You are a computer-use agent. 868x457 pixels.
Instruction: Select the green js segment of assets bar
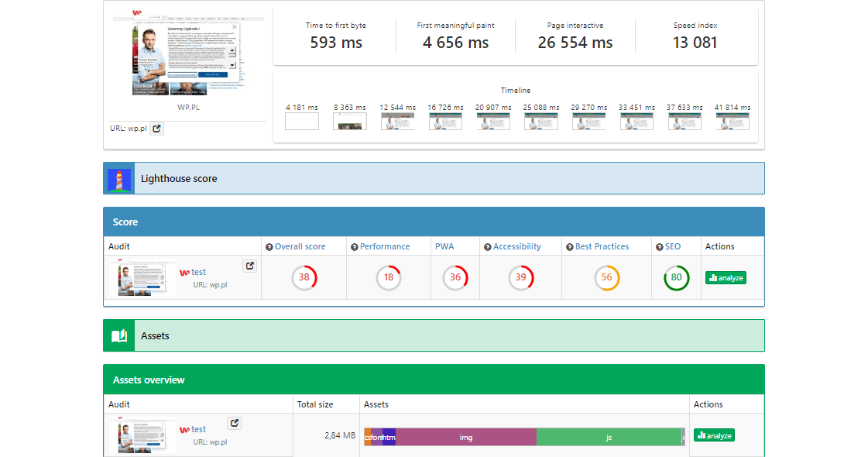click(x=609, y=438)
